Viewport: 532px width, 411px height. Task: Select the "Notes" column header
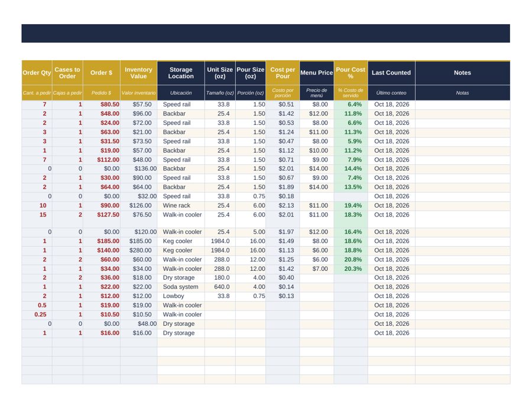(462, 73)
